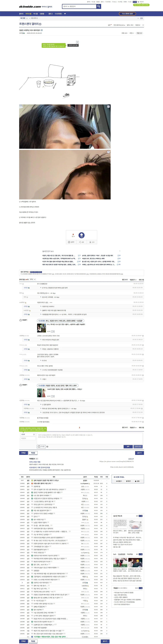The width and height of the screenshot is (163, 644).
Task: Open the 비포애프터 카페 한국미인의원 ad link
Action: click(40, 468)
